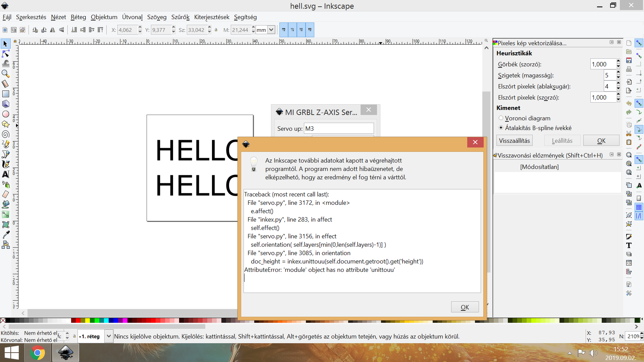Open the Útvonal menu
The width and height of the screenshot is (644, 362).
click(132, 17)
